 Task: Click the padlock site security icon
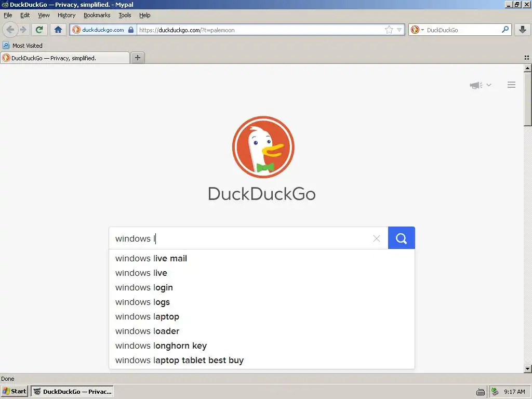pos(131,30)
